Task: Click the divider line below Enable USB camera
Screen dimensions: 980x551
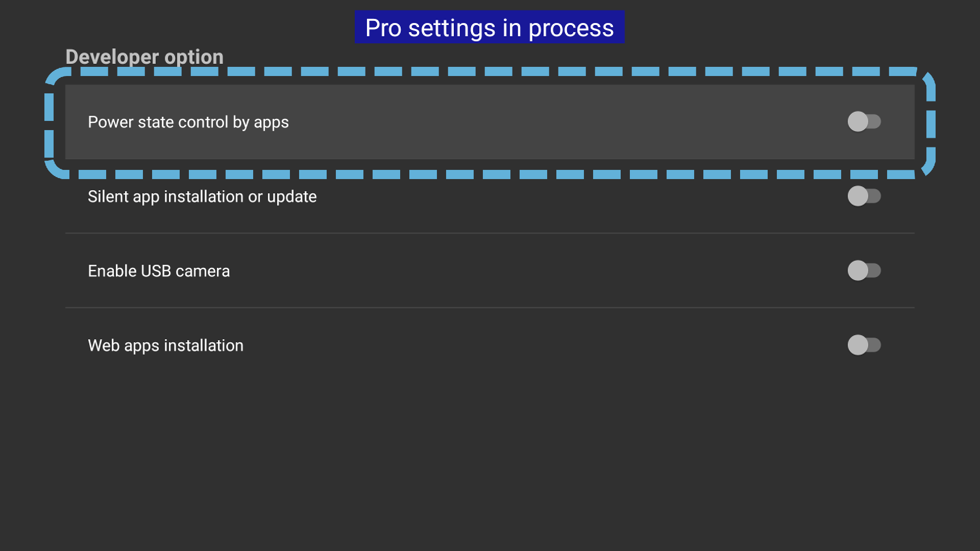Action: coord(490,308)
